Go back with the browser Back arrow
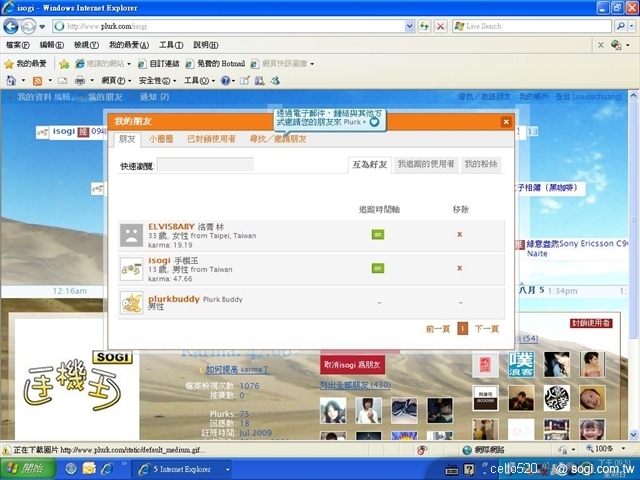 [11, 27]
